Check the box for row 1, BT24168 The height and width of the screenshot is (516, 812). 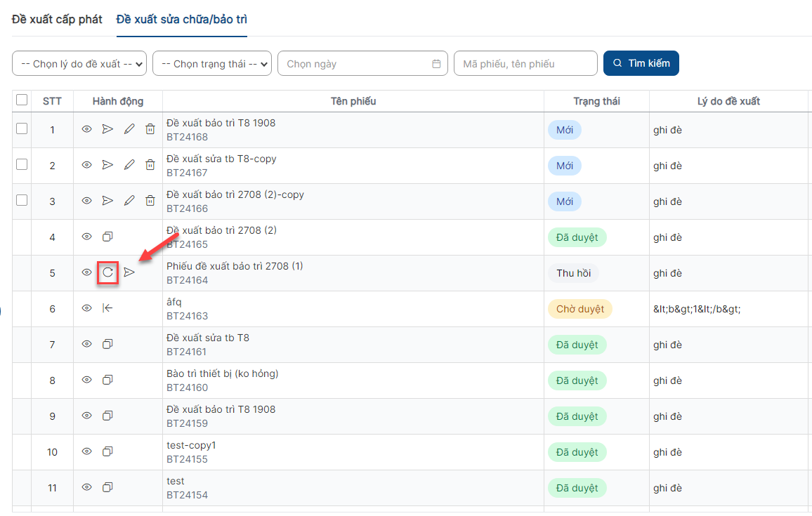22,128
